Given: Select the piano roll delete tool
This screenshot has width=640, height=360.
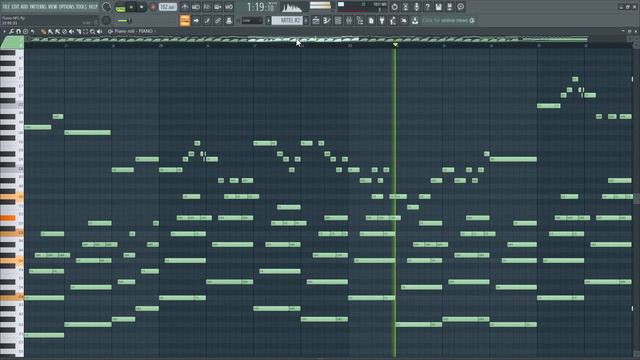Looking at the screenshot, I should [64, 31].
